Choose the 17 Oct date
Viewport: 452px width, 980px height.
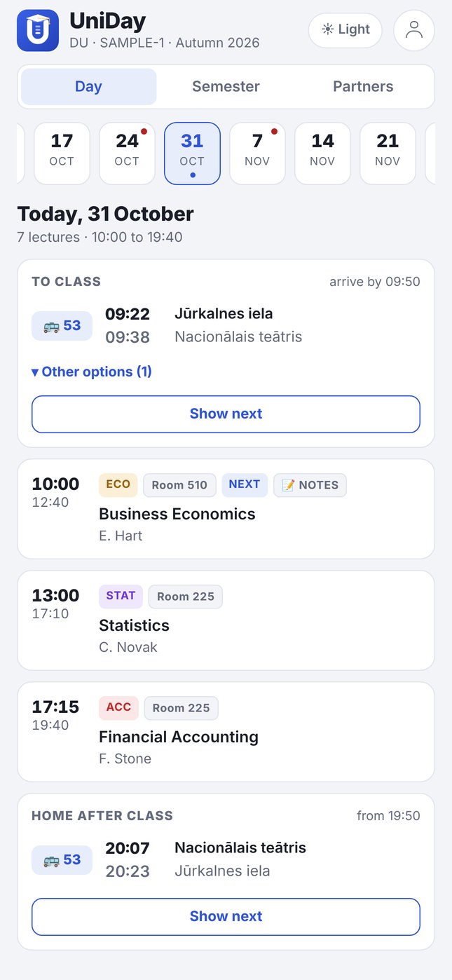point(62,154)
